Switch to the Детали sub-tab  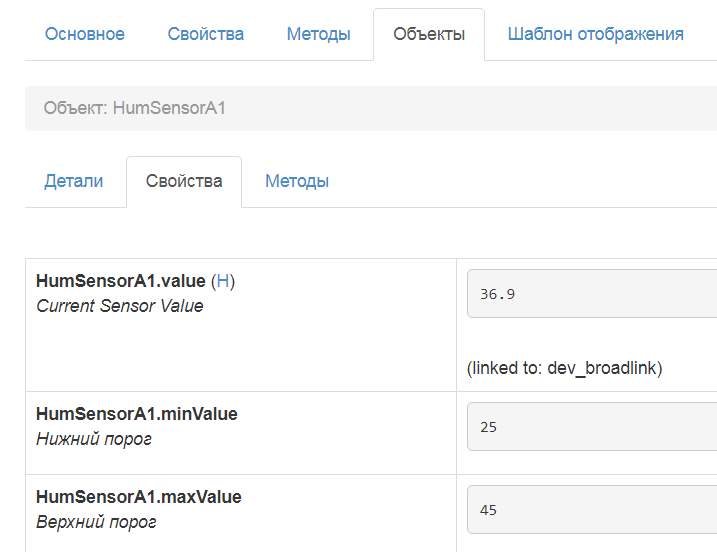point(74,181)
